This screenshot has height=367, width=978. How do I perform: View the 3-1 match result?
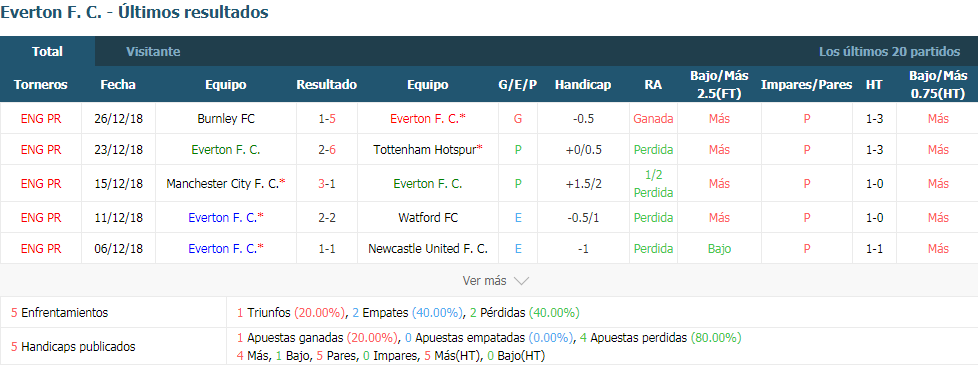coord(327,184)
